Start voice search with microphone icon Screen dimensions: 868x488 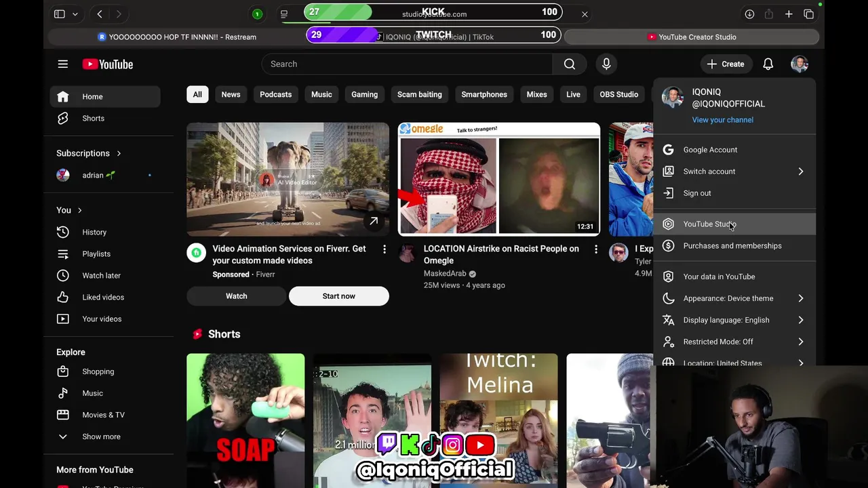pos(606,64)
